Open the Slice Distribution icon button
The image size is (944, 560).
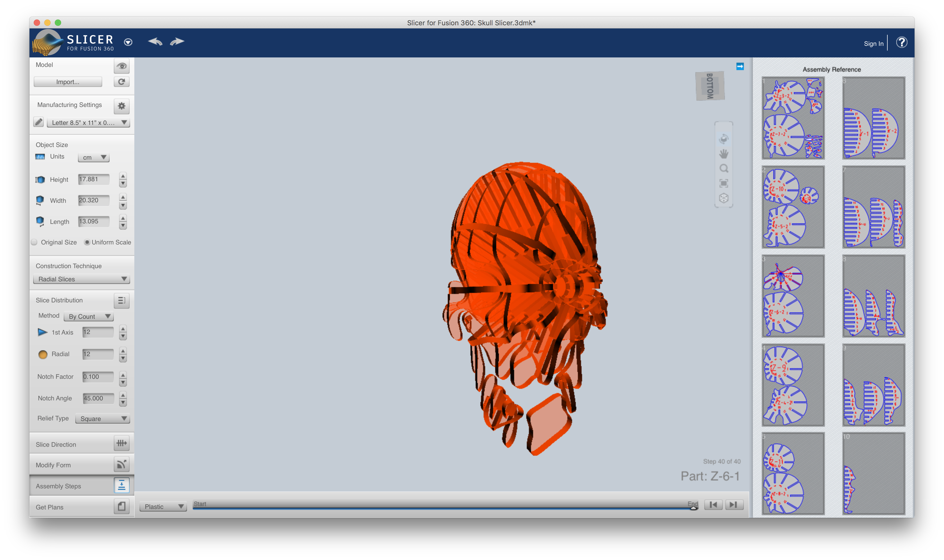click(x=121, y=300)
